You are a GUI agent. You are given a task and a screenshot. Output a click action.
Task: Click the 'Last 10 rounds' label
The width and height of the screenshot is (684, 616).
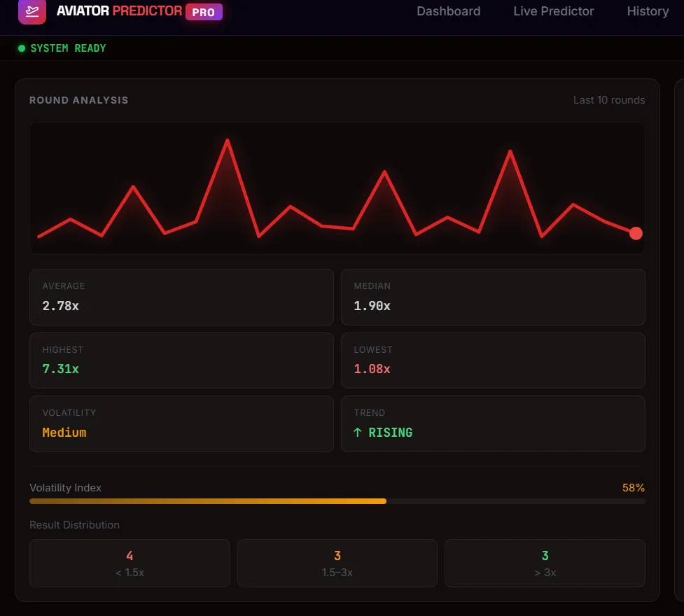pos(609,100)
